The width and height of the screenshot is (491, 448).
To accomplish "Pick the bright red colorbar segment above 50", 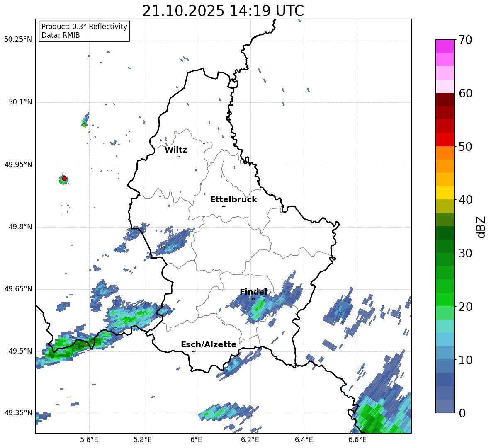I will [x=445, y=140].
